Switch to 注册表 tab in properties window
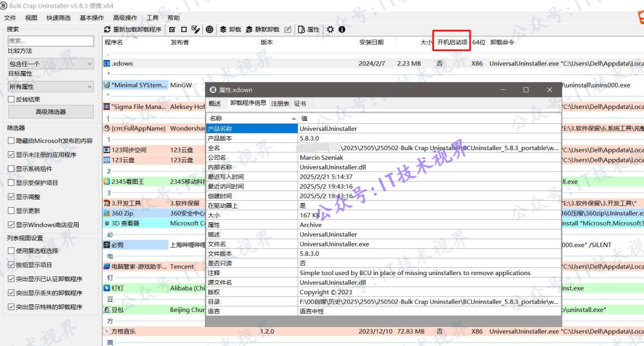Viewport: 644px width, 346px height. (x=280, y=103)
